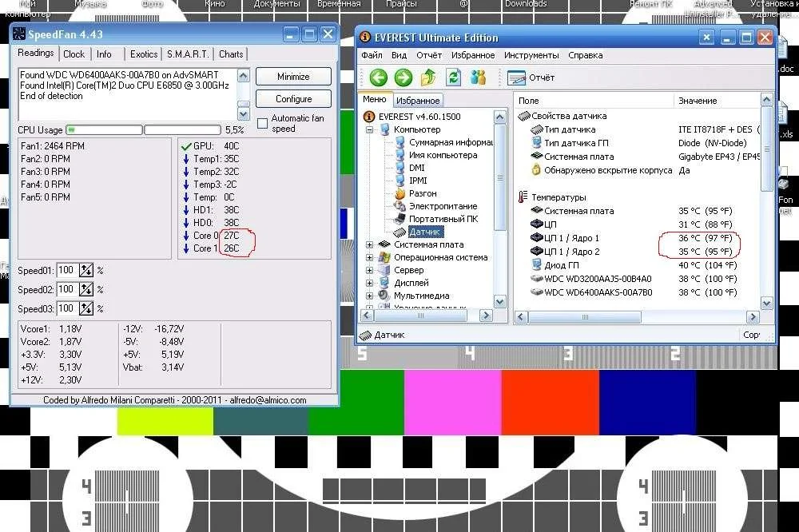The width and height of the screenshot is (799, 532).
Task: Refresh EVEREST with the refresh icon
Action: click(x=453, y=77)
